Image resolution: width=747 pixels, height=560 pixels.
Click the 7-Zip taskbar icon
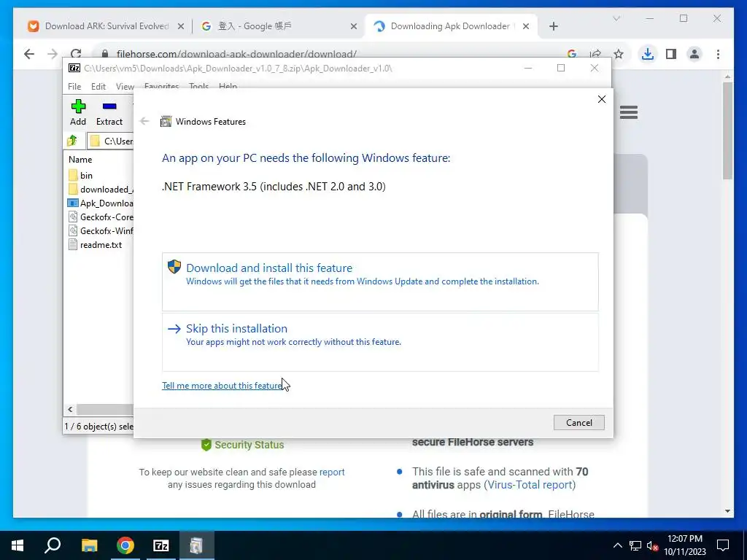(x=161, y=545)
